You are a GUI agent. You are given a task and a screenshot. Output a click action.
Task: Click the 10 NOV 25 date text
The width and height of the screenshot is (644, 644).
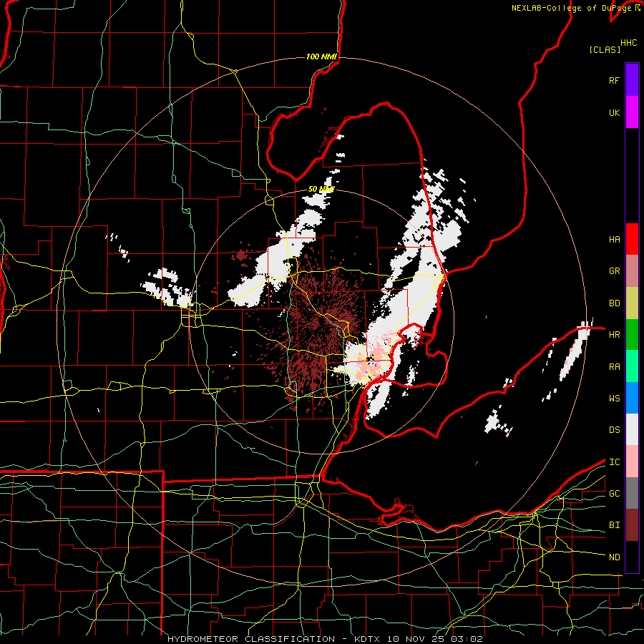(x=416, y=639)
